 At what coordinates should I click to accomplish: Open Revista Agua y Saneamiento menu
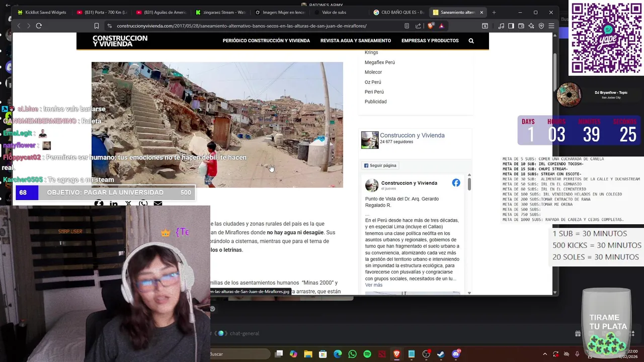point(356,41)
